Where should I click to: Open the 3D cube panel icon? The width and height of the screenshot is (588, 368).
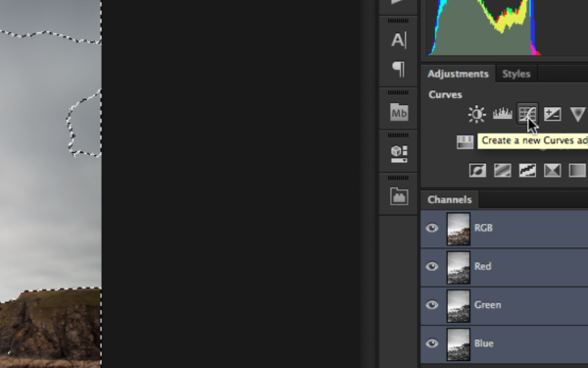tap(399, 154)
